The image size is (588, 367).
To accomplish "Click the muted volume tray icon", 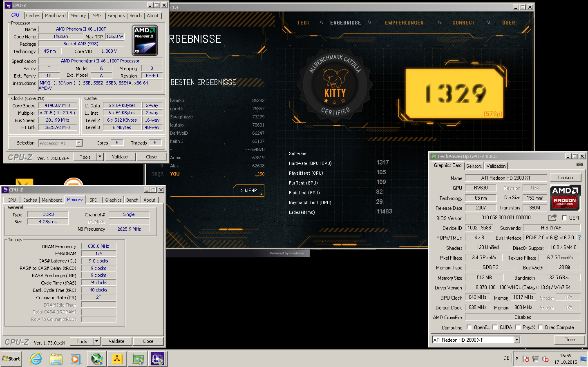I will click(x=545, y=359).
